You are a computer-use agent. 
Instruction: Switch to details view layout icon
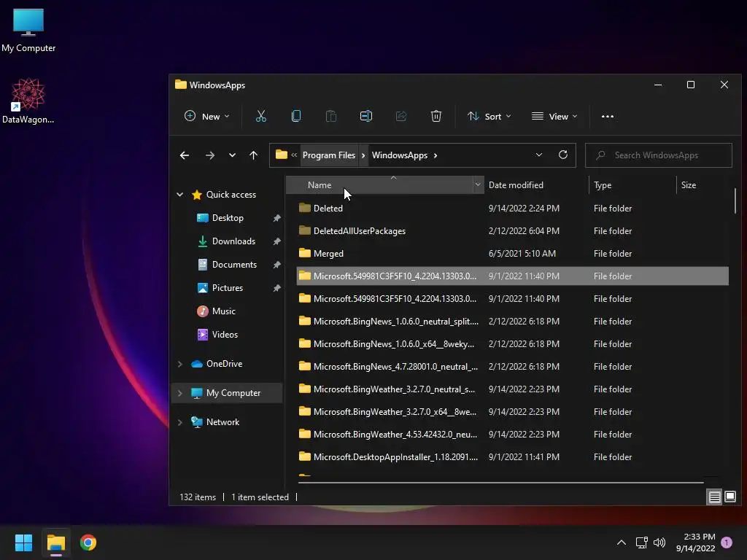coord(715,497)
